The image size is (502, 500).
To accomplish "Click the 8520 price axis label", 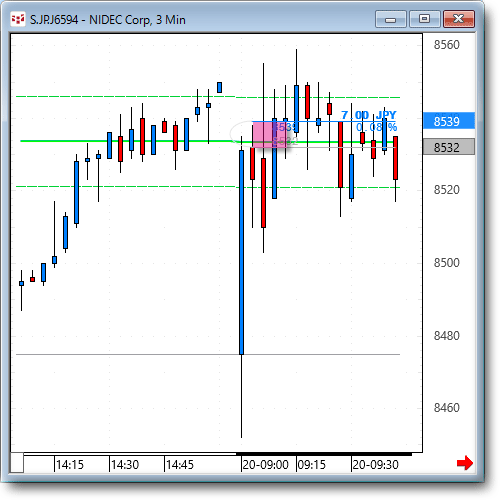I will (x=446, y=190).
